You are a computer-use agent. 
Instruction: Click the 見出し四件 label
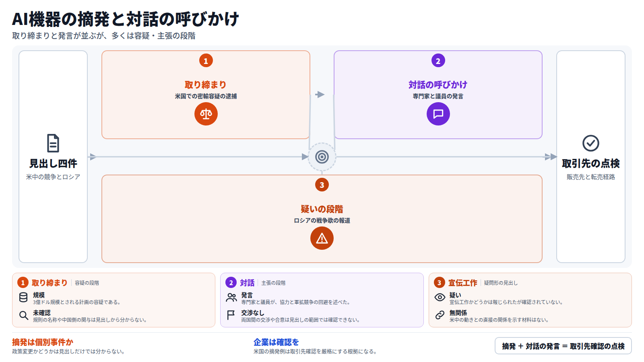[x=53, y=163]
